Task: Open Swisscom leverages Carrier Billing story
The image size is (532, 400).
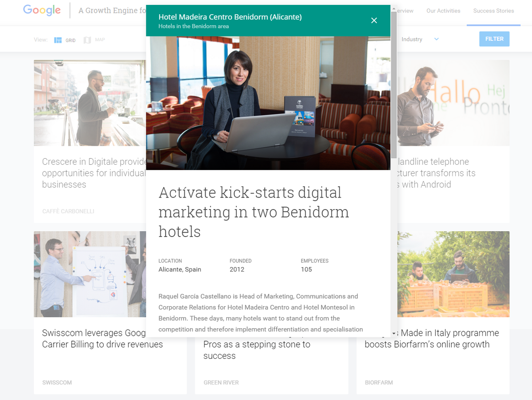Action: (102, 338)
